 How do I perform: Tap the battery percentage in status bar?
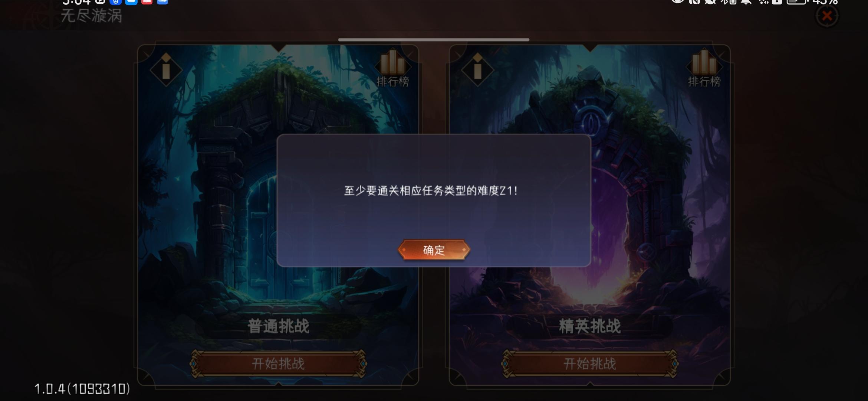tap(825, 2)
